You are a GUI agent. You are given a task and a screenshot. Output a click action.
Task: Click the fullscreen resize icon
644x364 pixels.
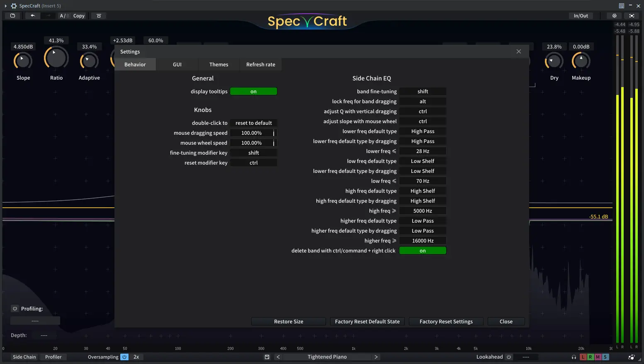click(x=632, y=15)
